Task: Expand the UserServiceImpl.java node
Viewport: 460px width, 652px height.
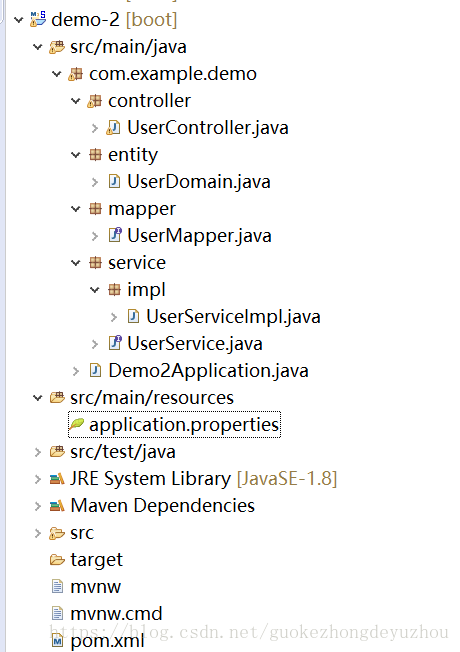Action: (114, 317)
